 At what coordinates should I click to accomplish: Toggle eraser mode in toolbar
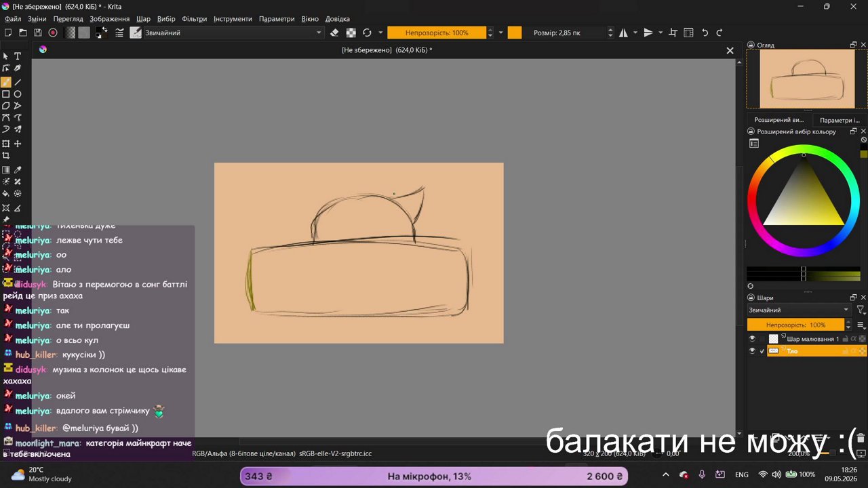(334, 33)
